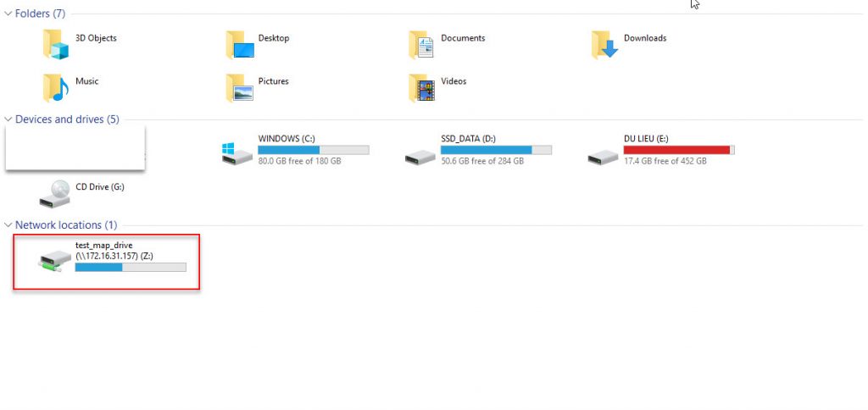This screenshot has width=868, height=410.
Task: Open the Downloads folder icon
Action: (604, 45)
